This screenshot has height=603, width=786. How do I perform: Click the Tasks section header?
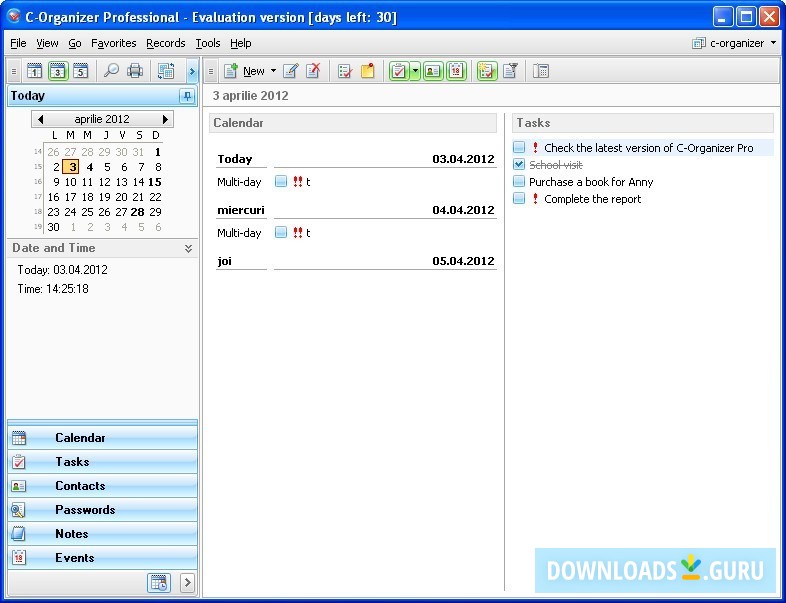click(643, 123)
